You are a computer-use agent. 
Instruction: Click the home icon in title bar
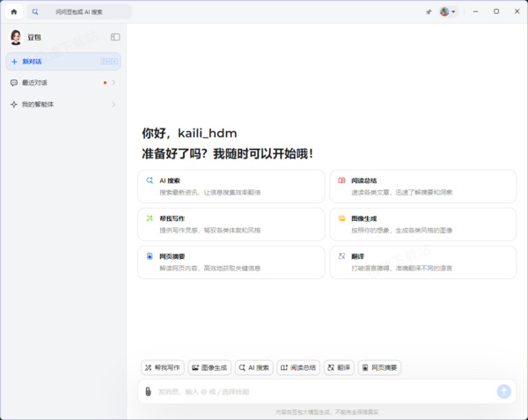pos(14,11)
